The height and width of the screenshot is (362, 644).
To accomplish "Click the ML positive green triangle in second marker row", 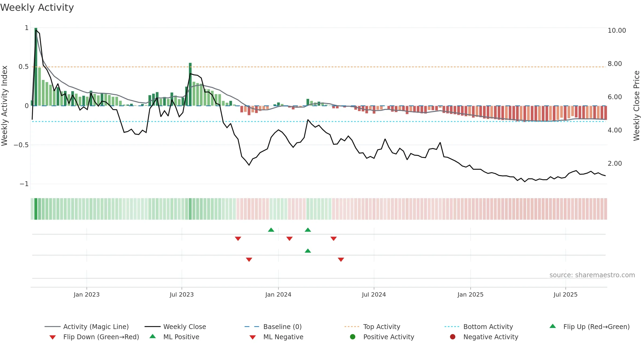I will (308, 251).
